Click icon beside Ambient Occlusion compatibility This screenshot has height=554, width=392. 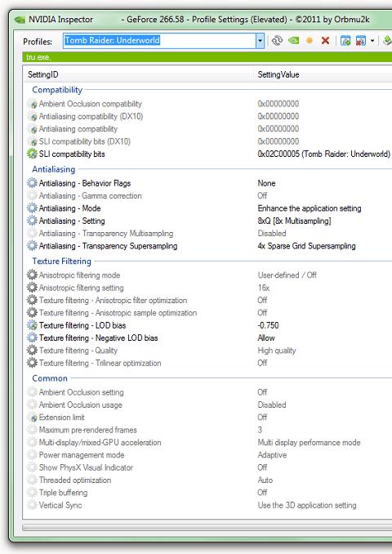32,104
